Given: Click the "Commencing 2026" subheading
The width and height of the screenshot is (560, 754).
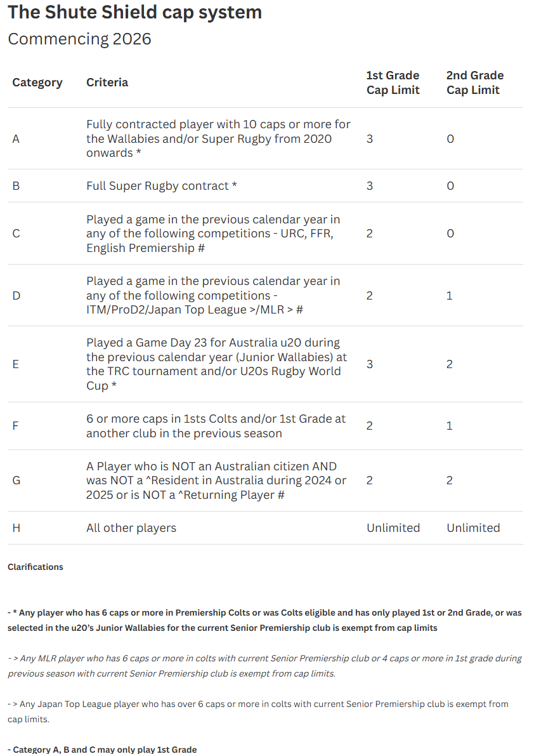Looking at the screenshot, I should 79,39.
